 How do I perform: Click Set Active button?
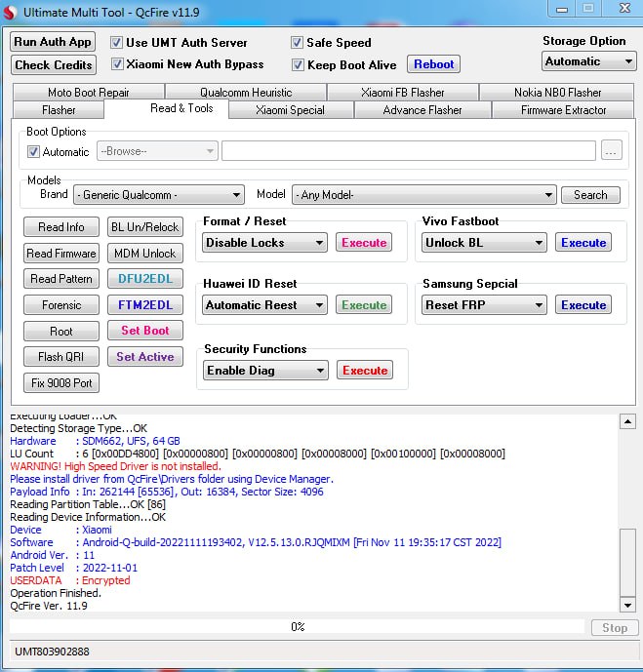tap(144, 357)
